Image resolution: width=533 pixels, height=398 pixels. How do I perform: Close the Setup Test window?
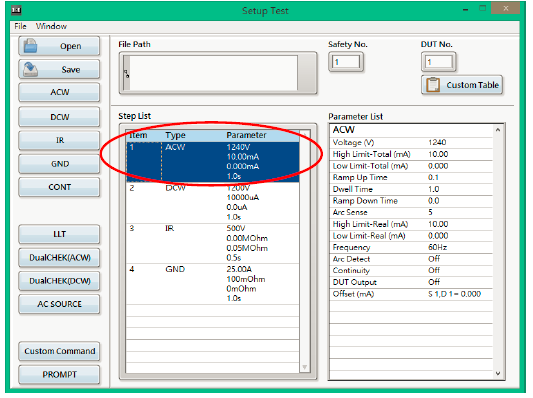coord(505,8)
